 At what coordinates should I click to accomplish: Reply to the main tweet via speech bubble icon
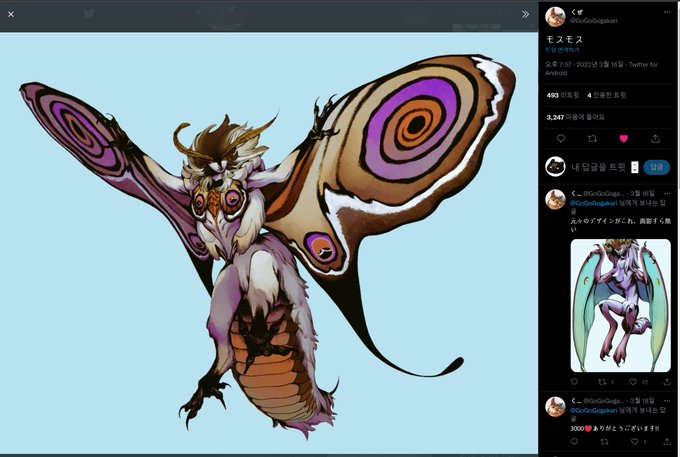pyautogui.click(x=561, y=139)
